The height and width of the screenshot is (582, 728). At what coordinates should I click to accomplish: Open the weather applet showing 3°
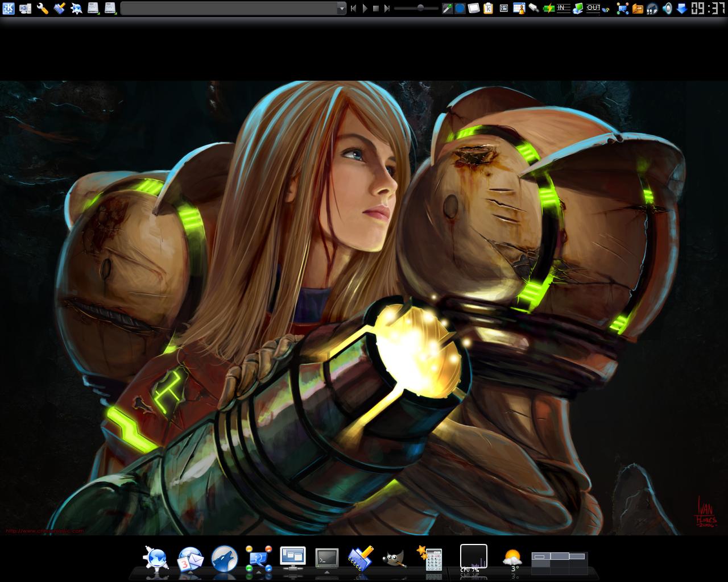coord(512,560)
